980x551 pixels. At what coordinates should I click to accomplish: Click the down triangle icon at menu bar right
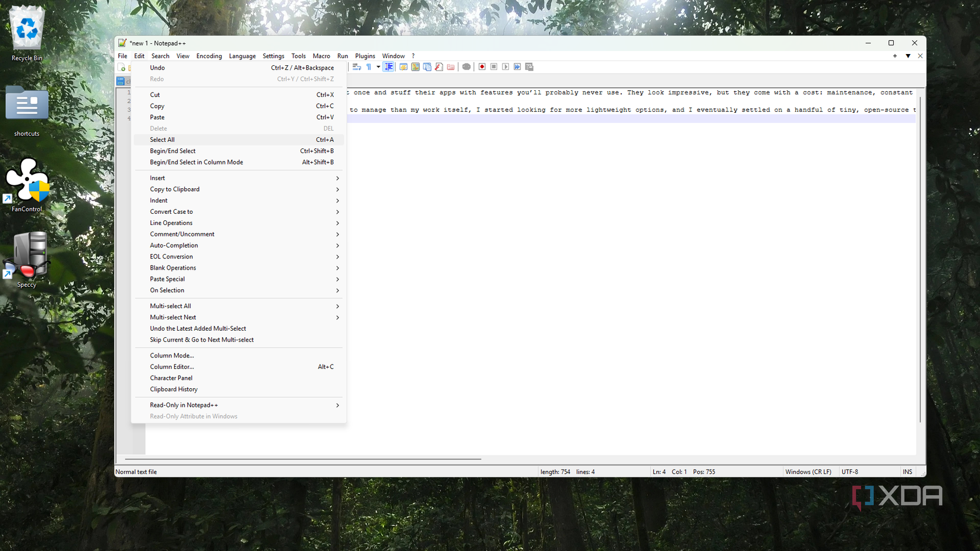[908, 56]
